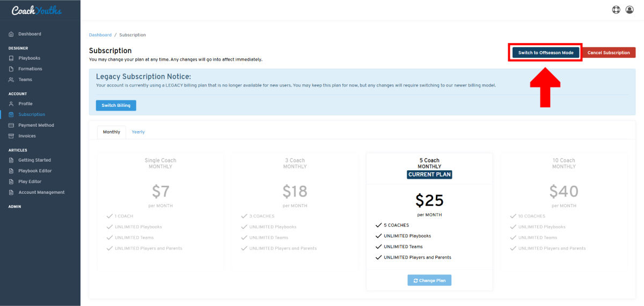Click the Payment Method card icon

point(11,125)
